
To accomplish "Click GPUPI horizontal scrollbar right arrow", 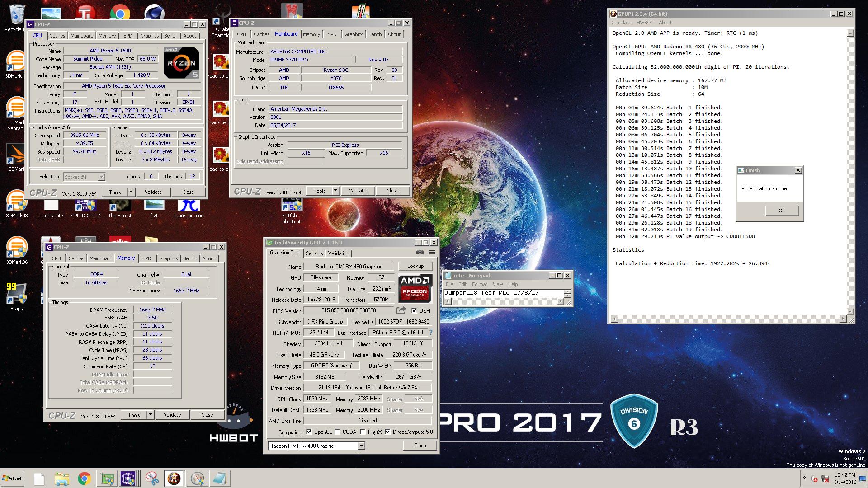I will point(843,319).
